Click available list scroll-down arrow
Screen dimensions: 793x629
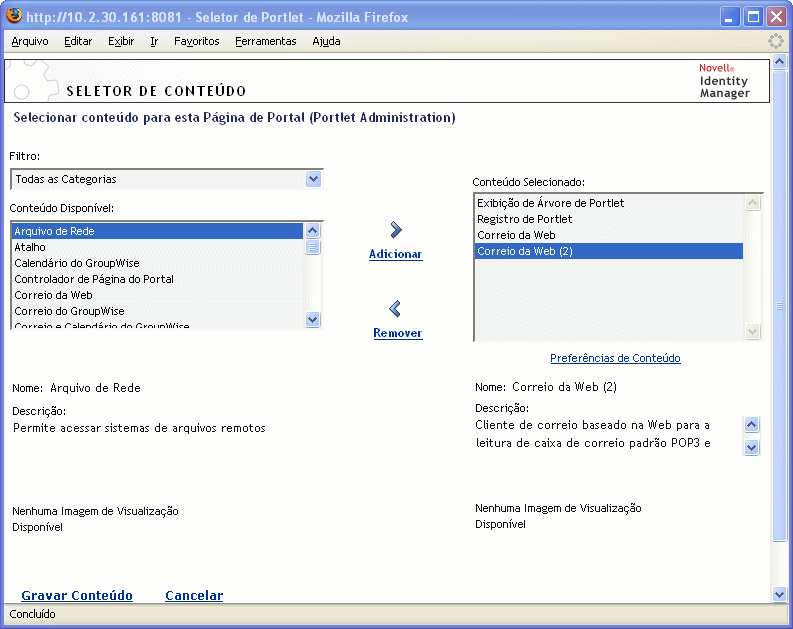point(313,320)
